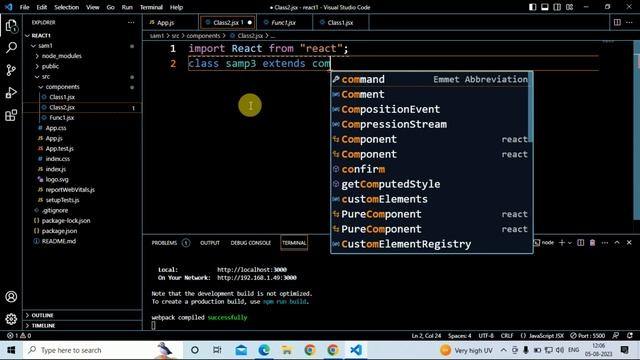The width and height of the screenshot is (640, 360).
Task: Click the Ln 2, Col 24 status entry
Action: [426, 336]
